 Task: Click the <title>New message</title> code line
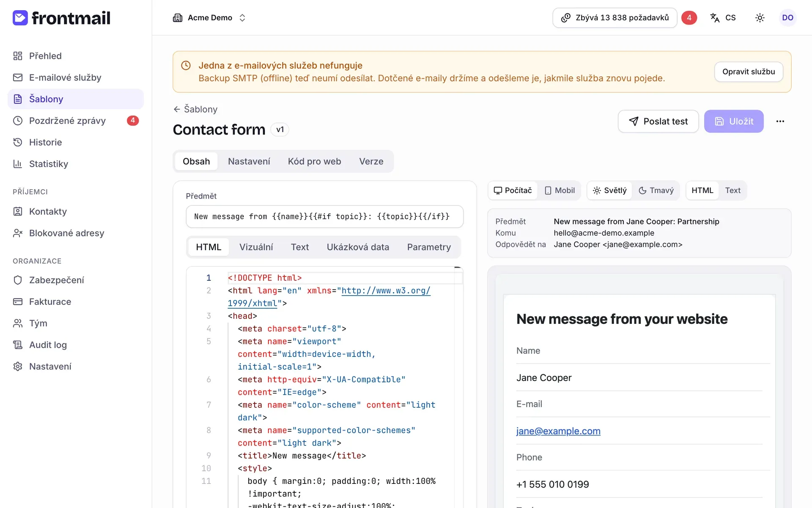(302, 456)
